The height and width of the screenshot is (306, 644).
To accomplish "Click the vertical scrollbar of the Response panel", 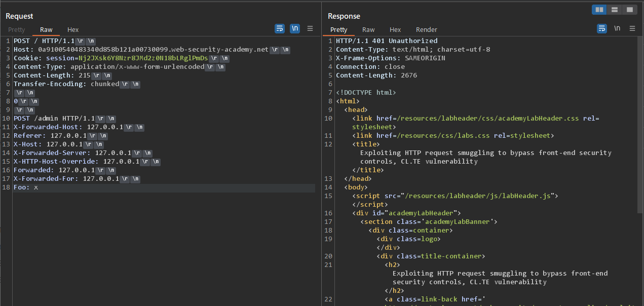I will [x=641, y=124].
